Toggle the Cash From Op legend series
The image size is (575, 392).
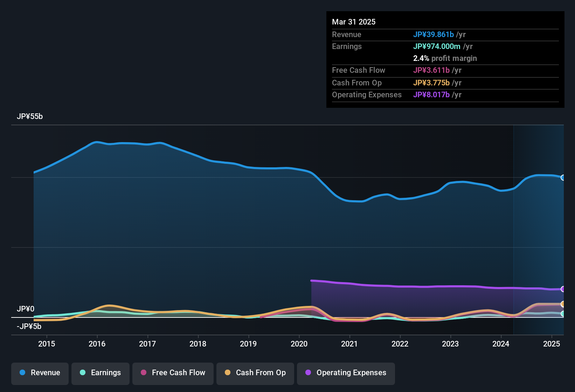coord(255,373)
